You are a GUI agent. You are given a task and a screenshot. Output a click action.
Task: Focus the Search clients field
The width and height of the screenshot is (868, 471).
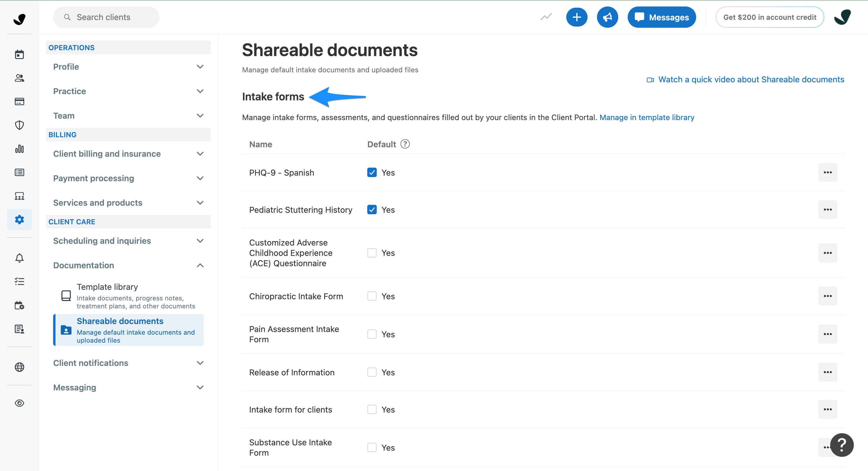tap(106, 17)
